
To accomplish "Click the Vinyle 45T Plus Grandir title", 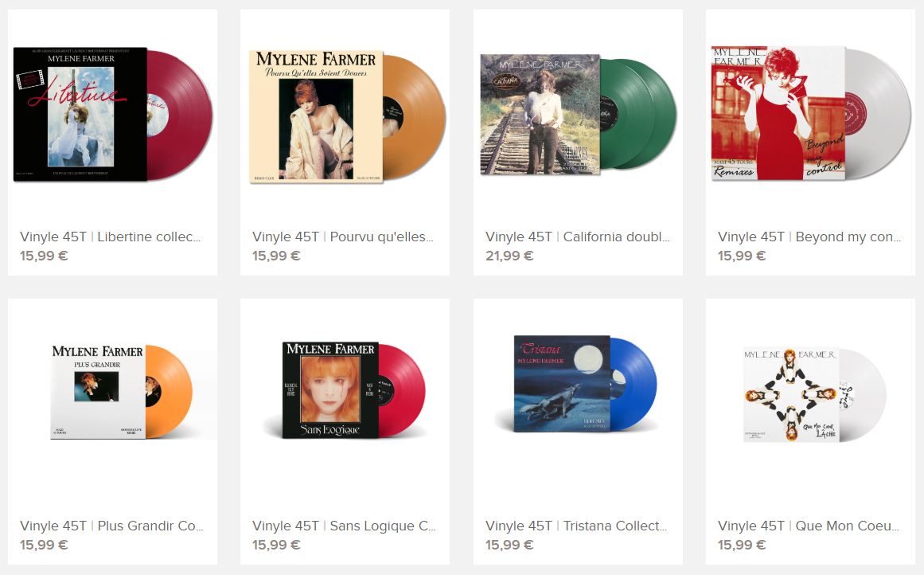I will tap(111, 526).
